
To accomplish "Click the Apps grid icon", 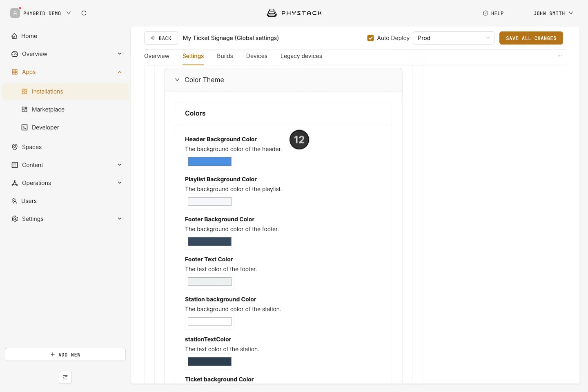I will tap(15, 72).
